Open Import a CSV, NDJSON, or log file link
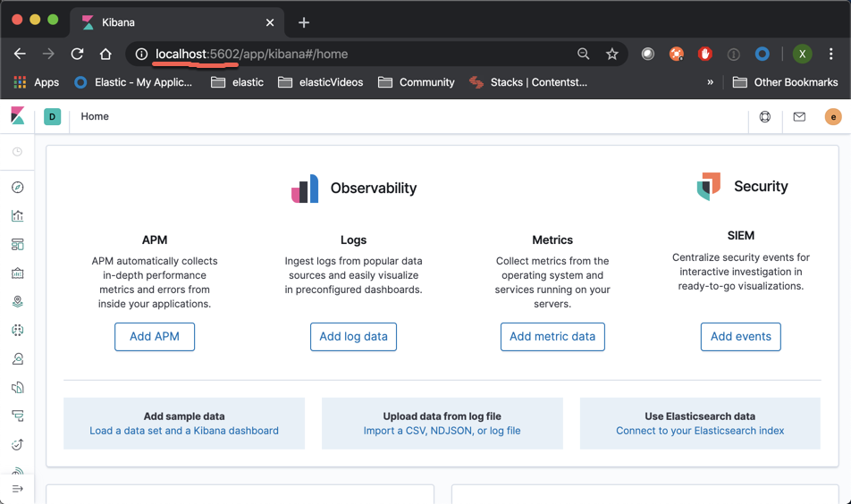The height and width of the screenshot is (504, 851). point(442,431)
